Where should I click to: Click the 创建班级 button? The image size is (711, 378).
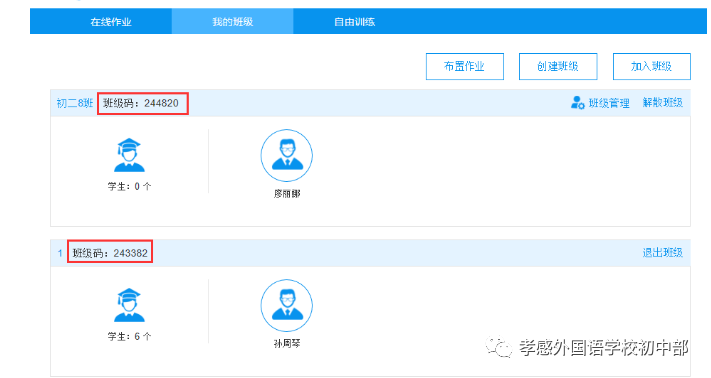click(558, 66)
